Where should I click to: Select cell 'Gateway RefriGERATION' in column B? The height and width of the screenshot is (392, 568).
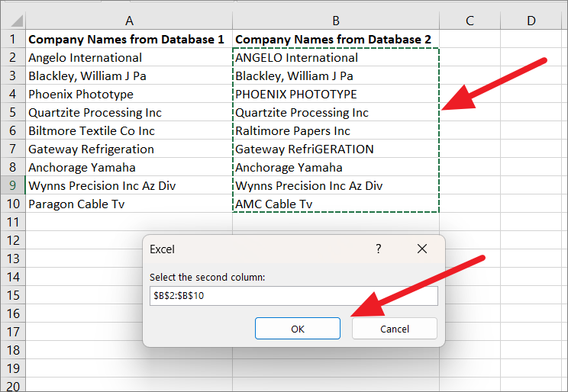(x=336, y=149)
